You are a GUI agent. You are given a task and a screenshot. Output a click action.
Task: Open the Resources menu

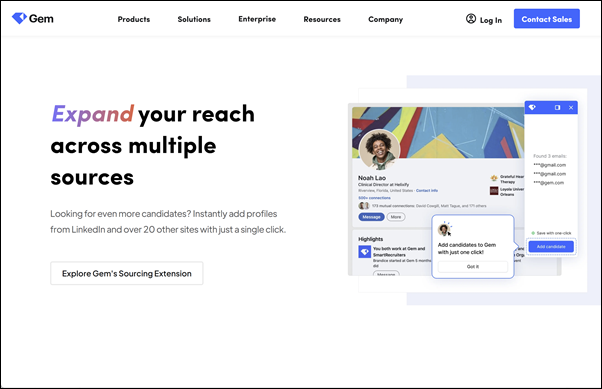[x=322, y=19]
